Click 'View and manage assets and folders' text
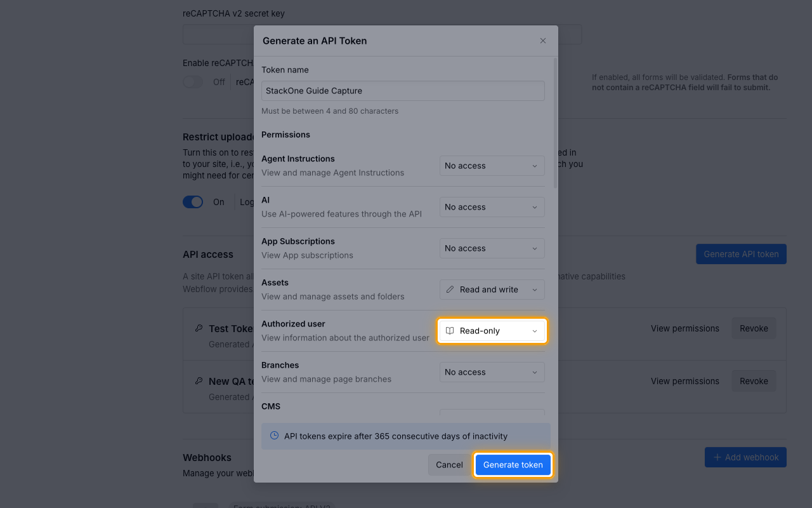Screen dimensions: 812x508 tap(332, 297)
